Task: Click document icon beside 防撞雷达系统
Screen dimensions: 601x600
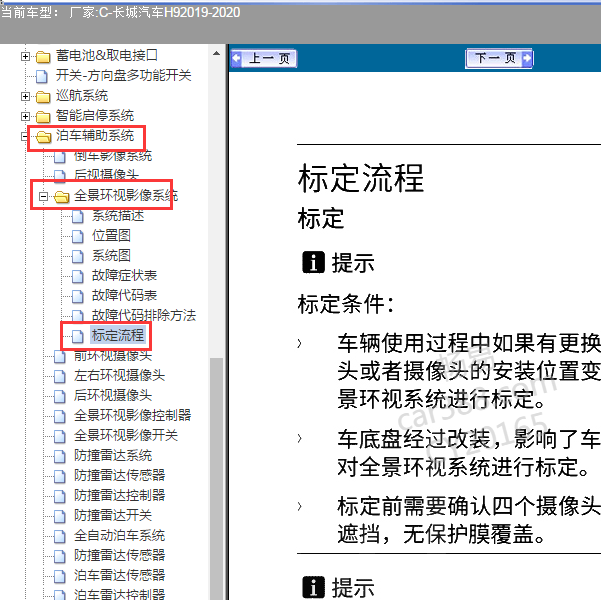Action: coord(60,456)
